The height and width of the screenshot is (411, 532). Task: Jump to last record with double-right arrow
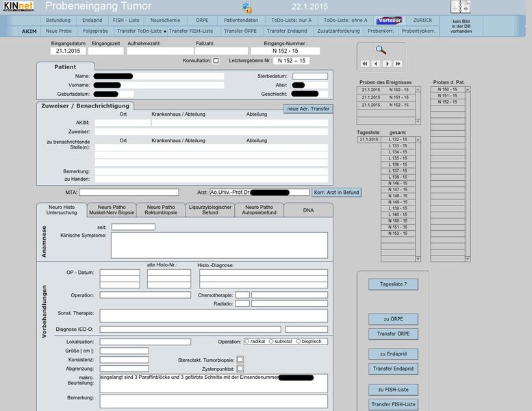(398, 64)
